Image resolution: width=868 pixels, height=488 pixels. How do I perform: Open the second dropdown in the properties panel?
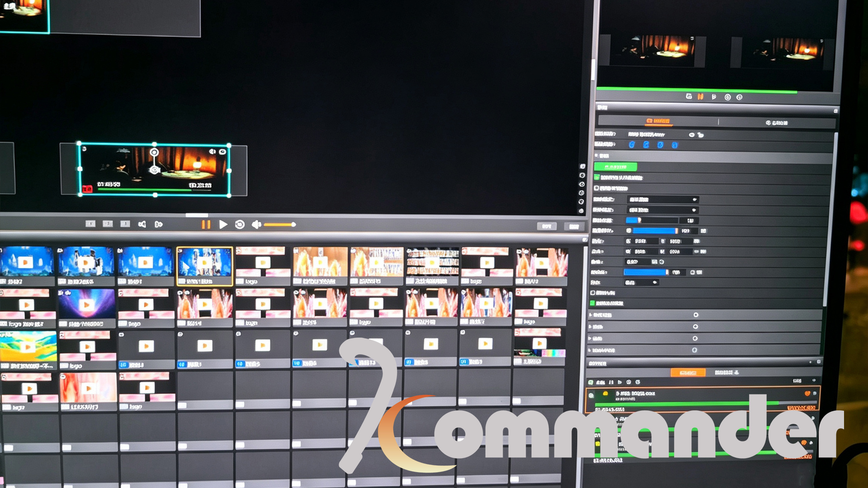click(x=663, y=210)
